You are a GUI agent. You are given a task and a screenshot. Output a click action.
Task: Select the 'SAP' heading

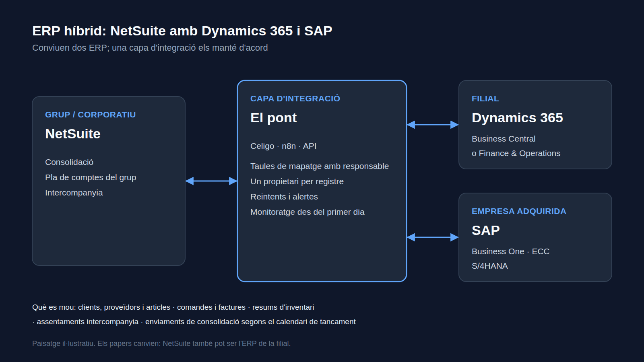click(486, 230)
